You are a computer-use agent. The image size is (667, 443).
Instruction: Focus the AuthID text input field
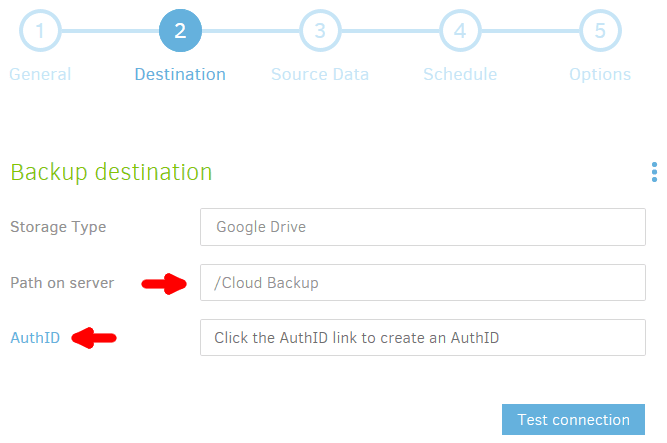423,337
